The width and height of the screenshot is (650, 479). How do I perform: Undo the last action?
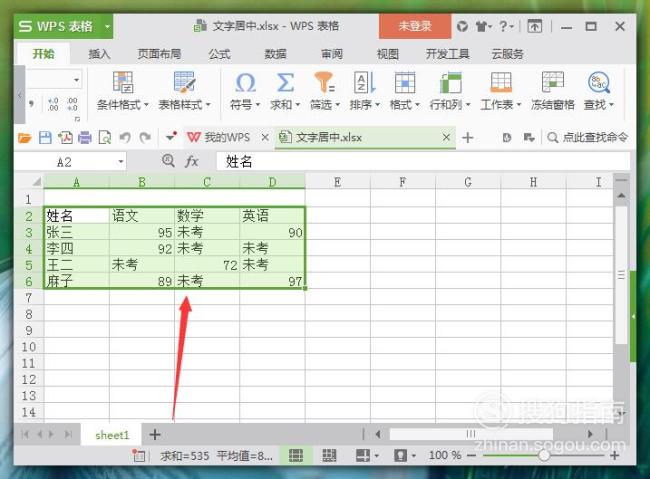125,137
